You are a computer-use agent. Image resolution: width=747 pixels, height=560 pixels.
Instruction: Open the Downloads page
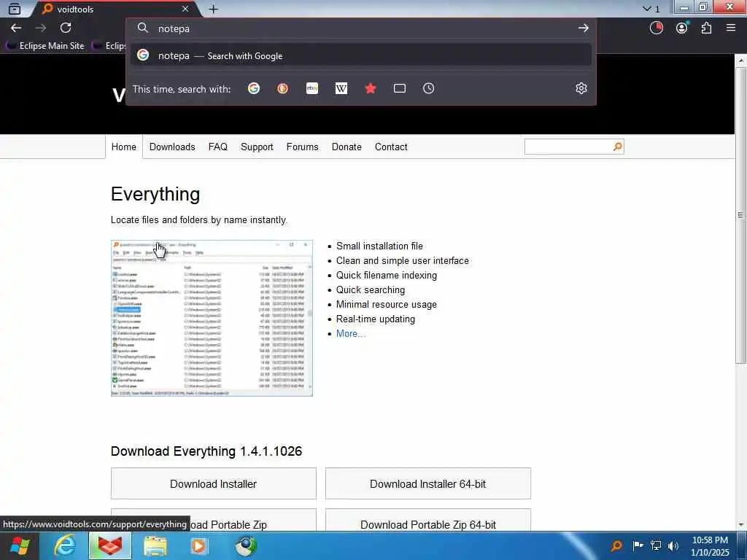pyautogui.click(x=172, y=147)
